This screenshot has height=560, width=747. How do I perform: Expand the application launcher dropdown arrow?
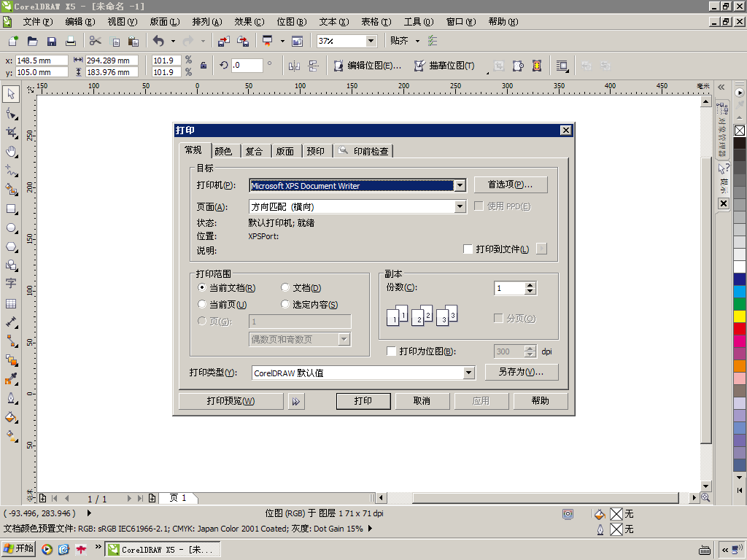[x=282, y=41]
